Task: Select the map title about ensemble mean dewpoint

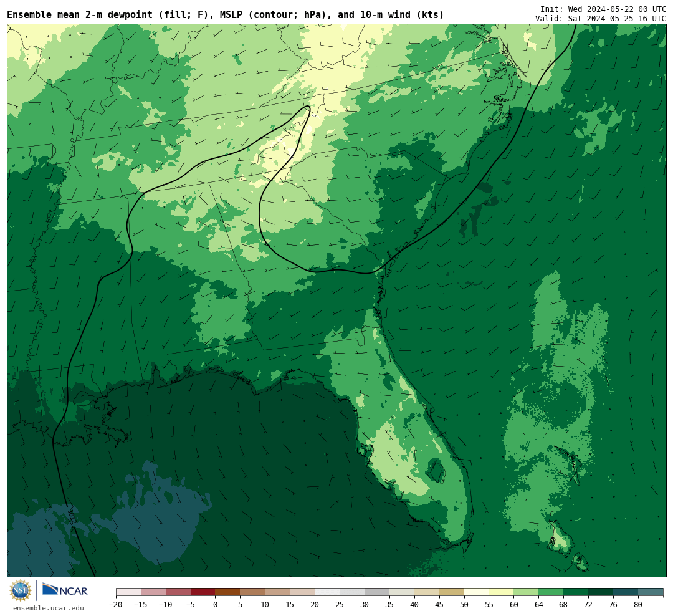Action: (x=226, y=15)
